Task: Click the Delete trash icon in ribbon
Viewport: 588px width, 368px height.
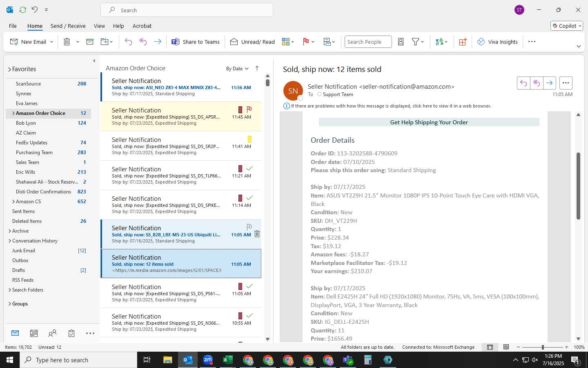Action: [x=67, y=42]
